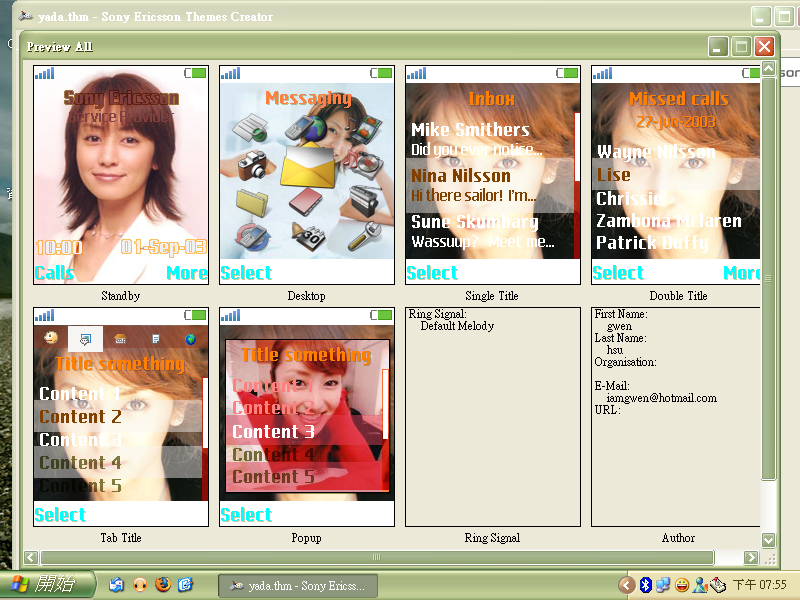Image resolution: width=800 pixels, height=600 pixels.
Task: Click "Zambona Mclaren" in Missed calls preview
Action: pos(669,220)
